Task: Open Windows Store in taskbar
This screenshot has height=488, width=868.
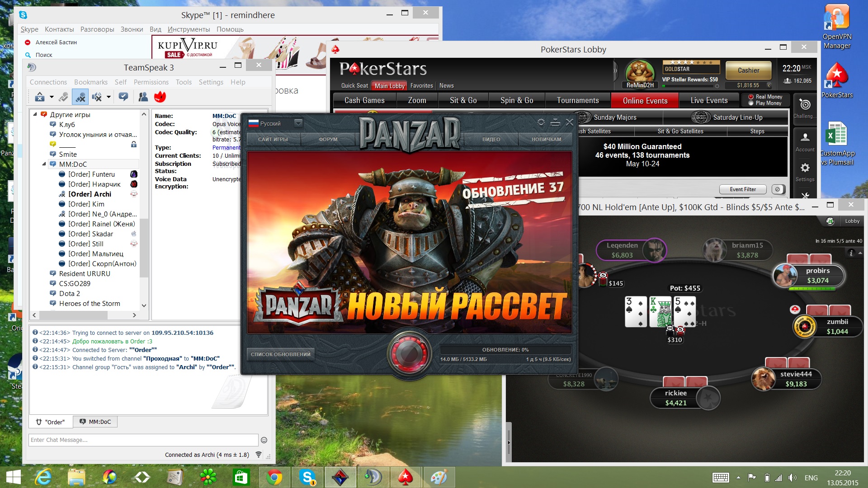Action: pyautogui.click(x=241, y=477)
